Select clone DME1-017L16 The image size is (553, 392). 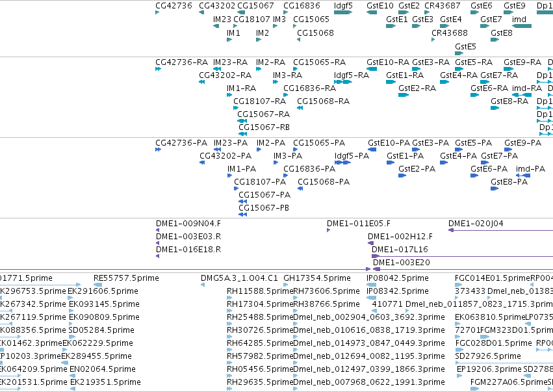click(x=400, y=250)
